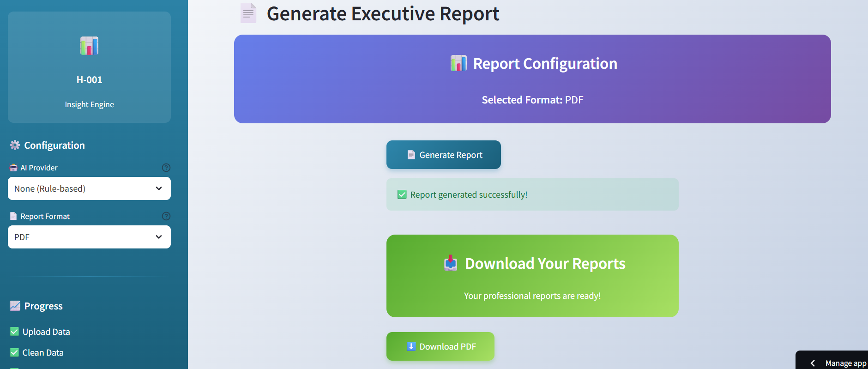Open the Manage app panel
The width and height of the screenshot is (868, 369).
point(832,361)
